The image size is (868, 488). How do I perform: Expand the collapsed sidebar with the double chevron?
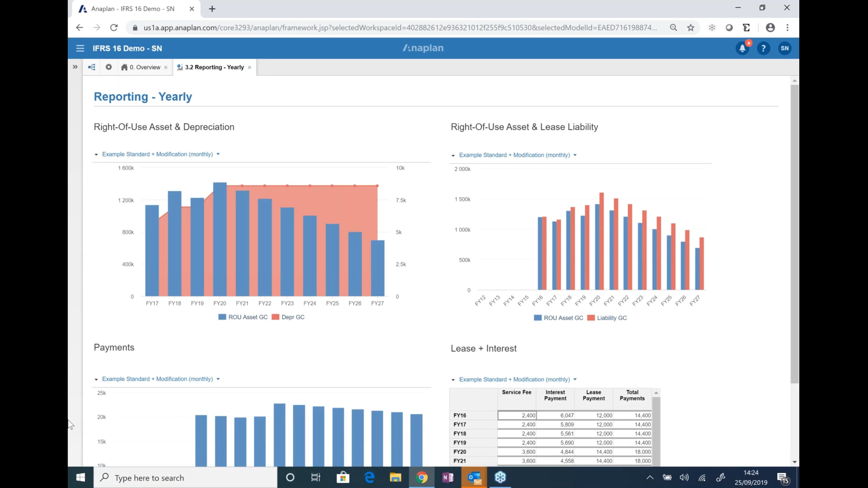pos(75,67)
